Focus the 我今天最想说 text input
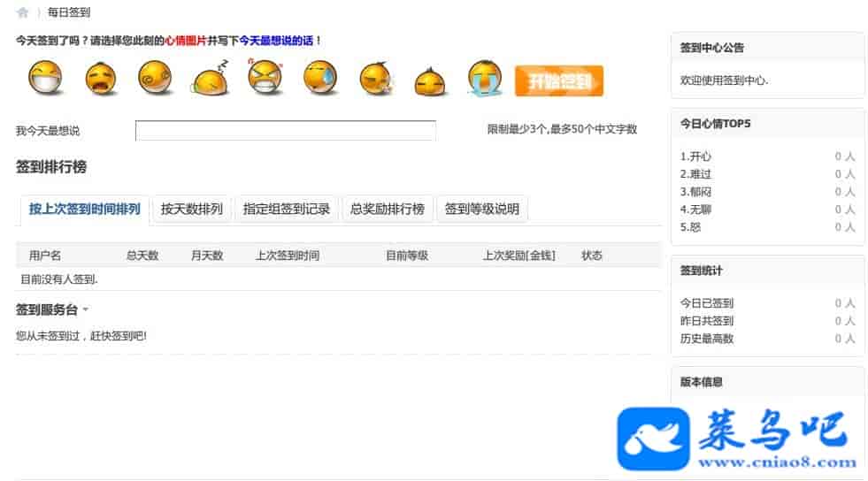Viewport: 868px width, 481px height. [x=286, y=131]
